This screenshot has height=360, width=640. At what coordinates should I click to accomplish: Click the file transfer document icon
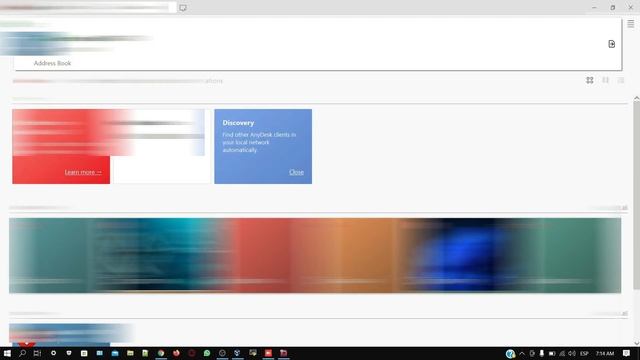click(x=611, y=44)
